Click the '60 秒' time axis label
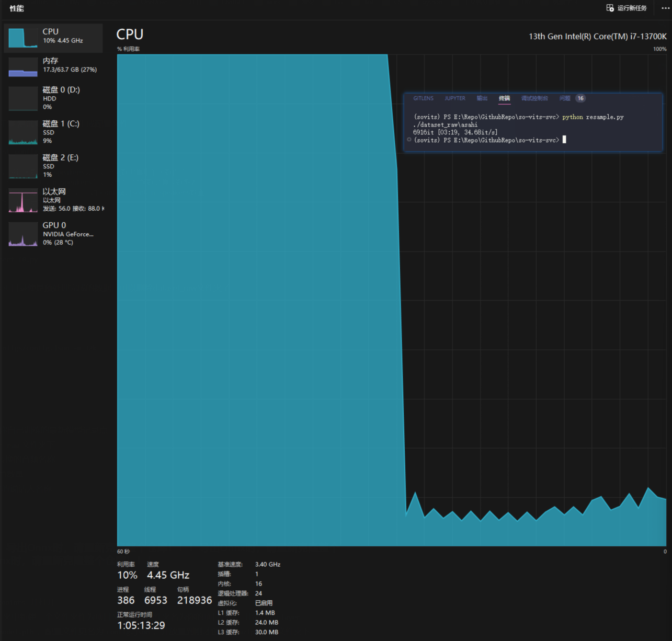Image resolution: width=672 pixels, height=641 pixels. point(123,552)
